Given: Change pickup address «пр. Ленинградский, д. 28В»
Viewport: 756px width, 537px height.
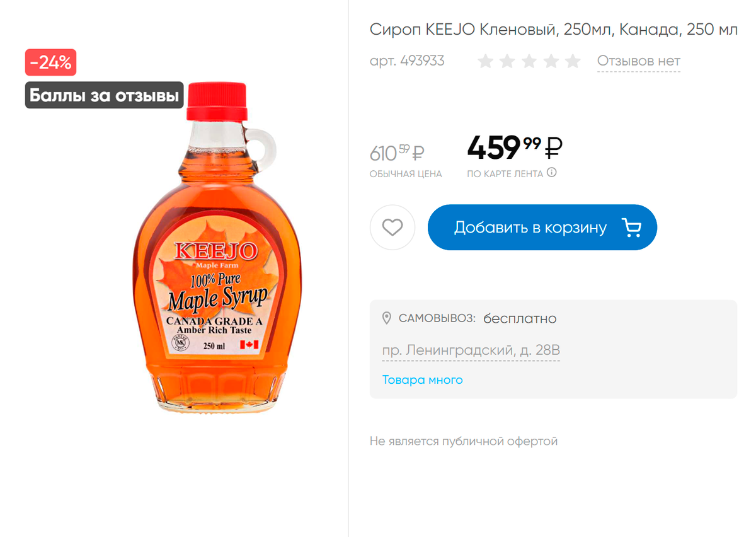Looking at the screenshot, I should (x=471, y=350).
